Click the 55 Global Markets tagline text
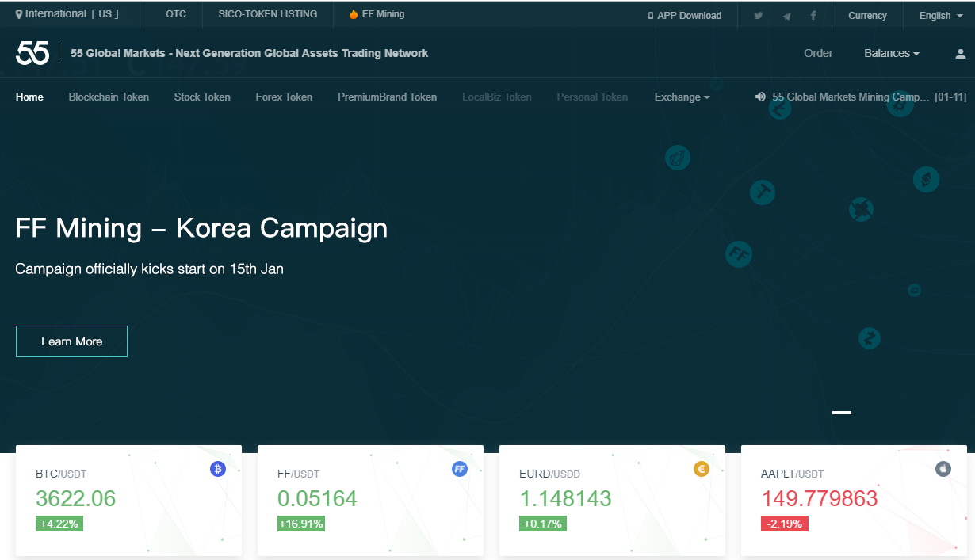Screen dimensions: 975x560 tap(250, 53)
